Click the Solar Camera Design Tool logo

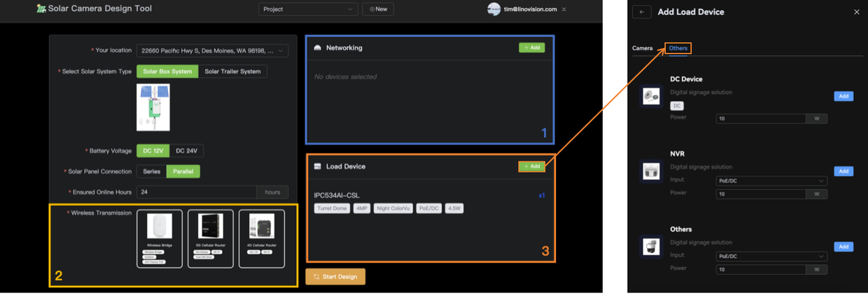[42, 9]
